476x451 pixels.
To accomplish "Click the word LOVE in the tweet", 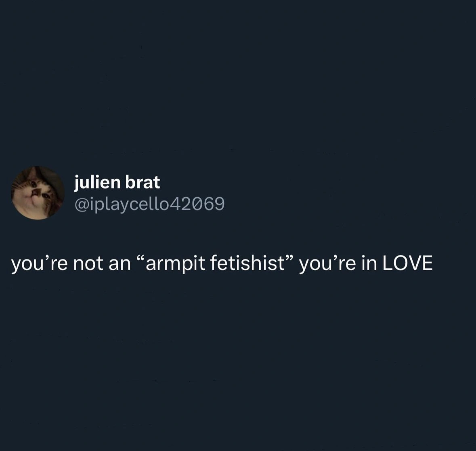I will [407, 264].
